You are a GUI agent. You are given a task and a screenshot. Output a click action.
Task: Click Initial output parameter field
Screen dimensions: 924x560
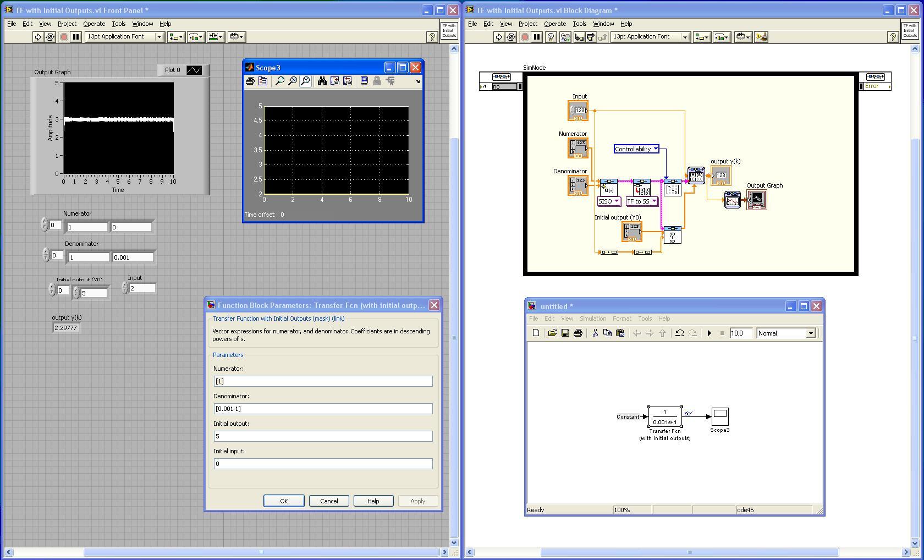[x=323, y=436]
